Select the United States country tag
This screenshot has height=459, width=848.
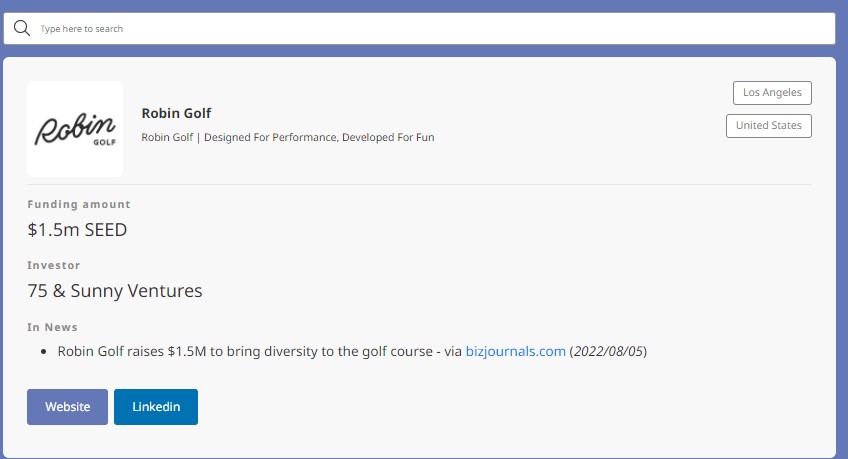[x=768, y=126]
